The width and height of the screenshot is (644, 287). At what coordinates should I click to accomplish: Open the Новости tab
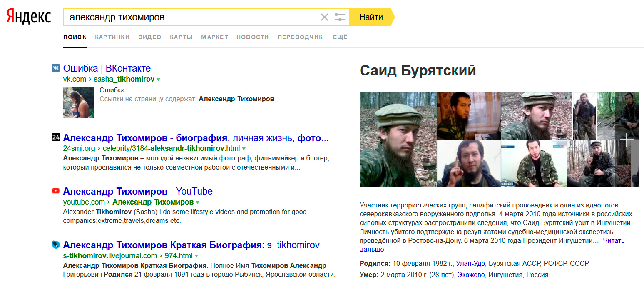[x=253, y=37]
